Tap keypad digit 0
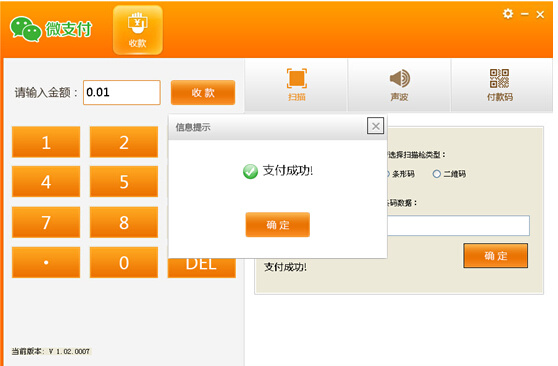558x366 pixels. tap(124, 262)
